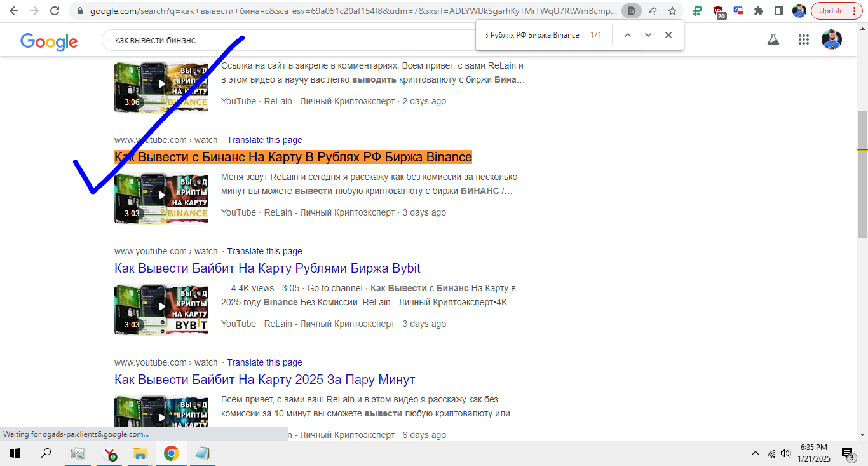Click the Update button in Chrome
Image resolution: width=868 pixels, height=466 pixels.
click(831, 11)
